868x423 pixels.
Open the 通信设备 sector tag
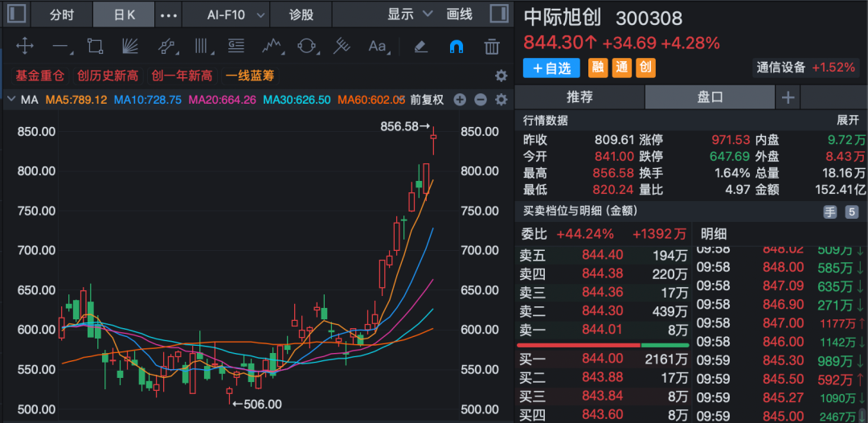pyautogui.click(x=780, y=68)
